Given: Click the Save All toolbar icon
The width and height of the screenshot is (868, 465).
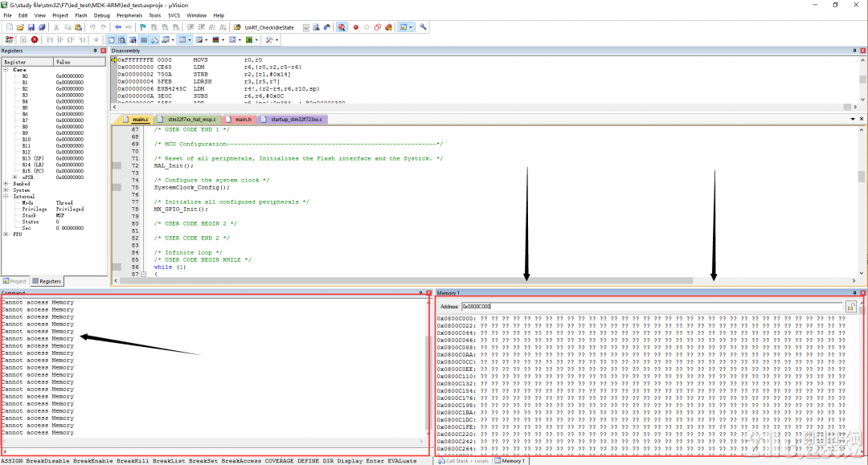Looking at the screenshot, I should tap(42, 27).
